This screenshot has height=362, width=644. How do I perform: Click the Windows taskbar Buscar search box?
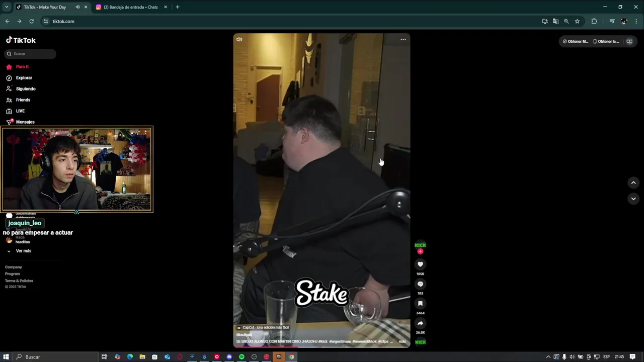point(55,357)
